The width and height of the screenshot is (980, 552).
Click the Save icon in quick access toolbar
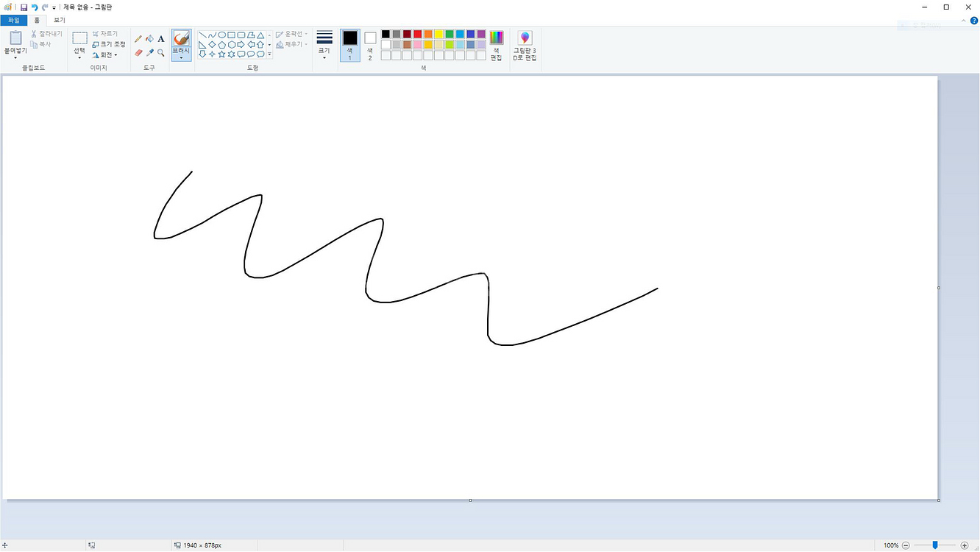click(24, 7)
